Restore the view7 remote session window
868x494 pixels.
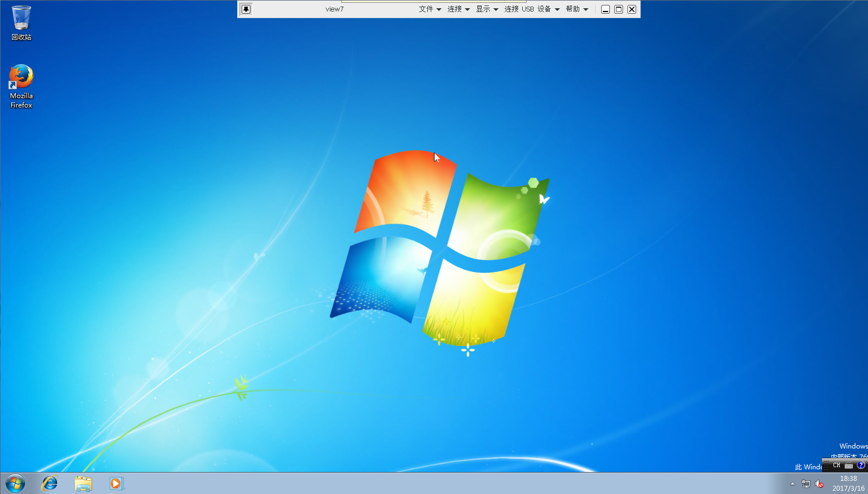(x=619, y=9)
